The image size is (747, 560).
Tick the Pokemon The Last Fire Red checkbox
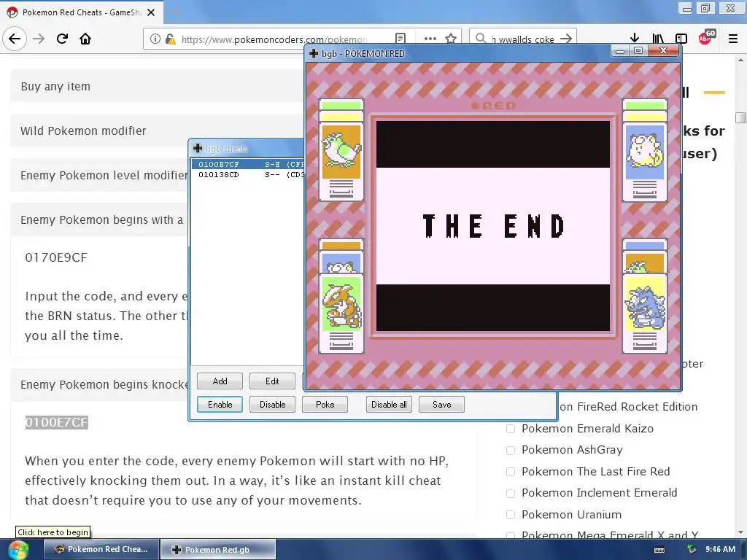511,472
